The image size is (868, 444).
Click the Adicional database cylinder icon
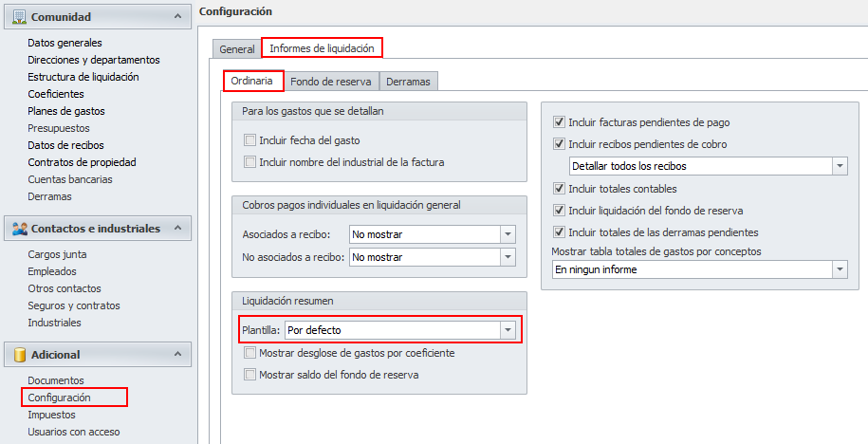[x=19, y=355]
